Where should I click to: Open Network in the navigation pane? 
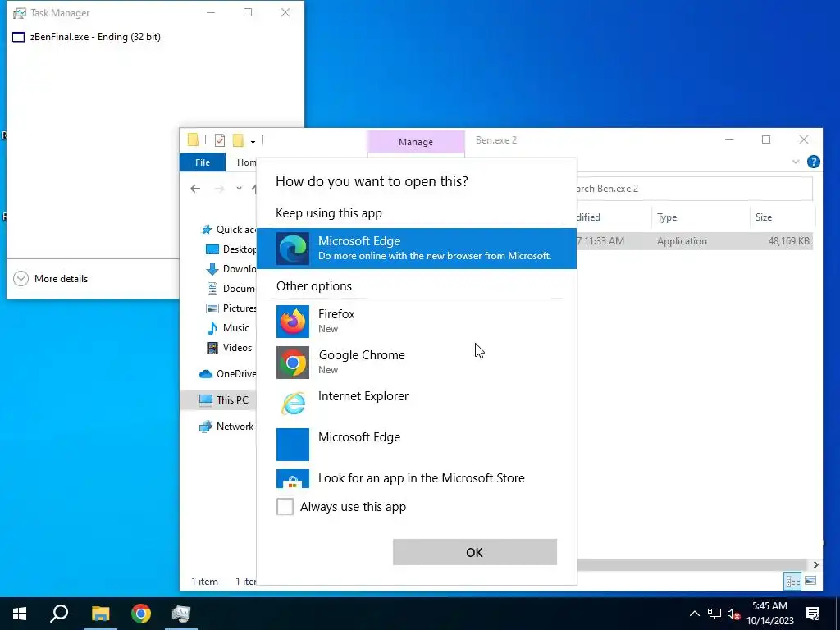click(x=226, y=427)
